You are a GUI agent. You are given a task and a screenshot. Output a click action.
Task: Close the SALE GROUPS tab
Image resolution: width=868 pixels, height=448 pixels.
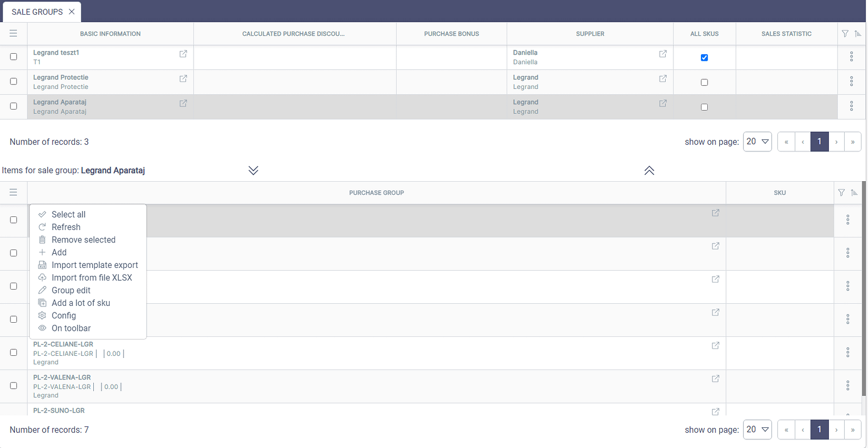[72, 12]
